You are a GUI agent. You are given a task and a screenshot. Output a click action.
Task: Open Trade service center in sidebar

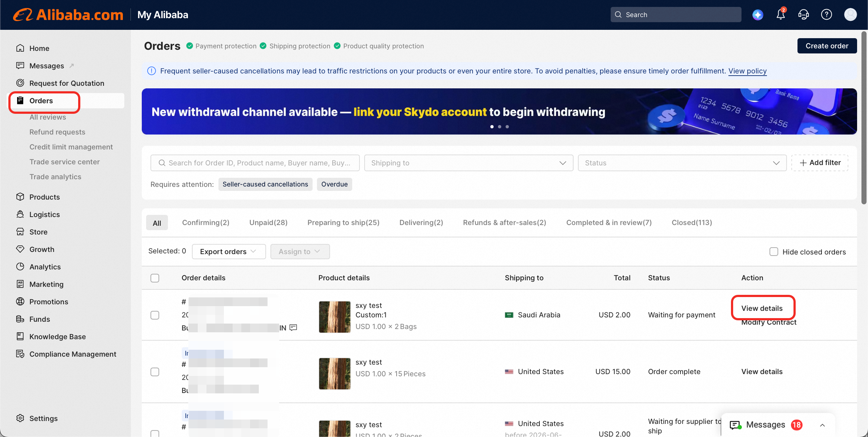coord(65,162)
